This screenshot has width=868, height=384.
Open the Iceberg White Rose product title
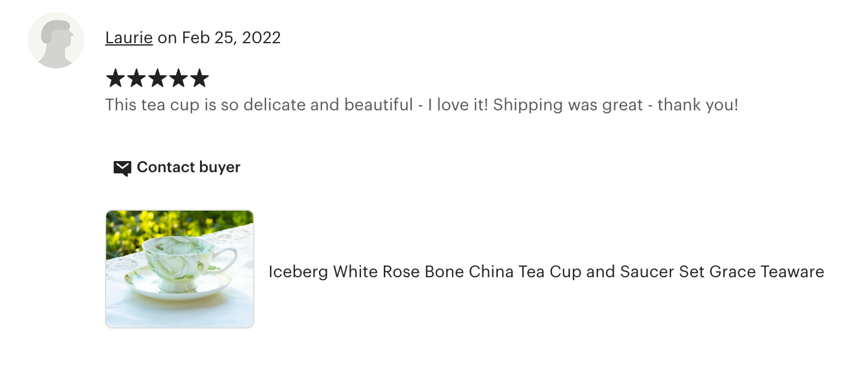point(545,272)
